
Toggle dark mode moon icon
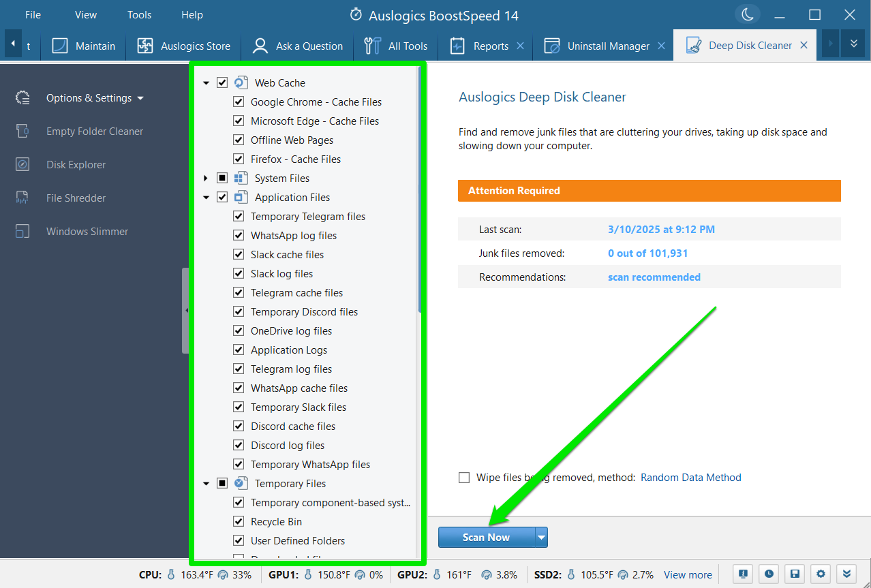(748, 14)
